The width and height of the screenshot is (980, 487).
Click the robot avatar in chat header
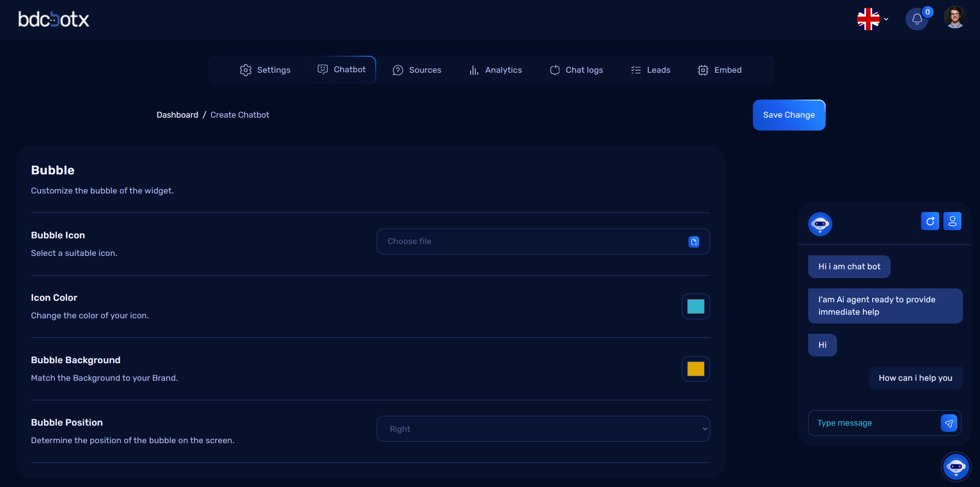click(x=820, y=224)
